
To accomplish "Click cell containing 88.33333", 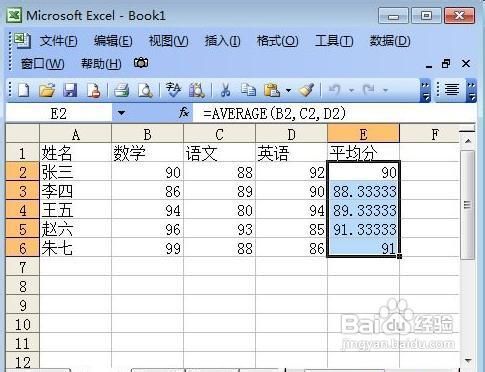I will click(364, 191).
